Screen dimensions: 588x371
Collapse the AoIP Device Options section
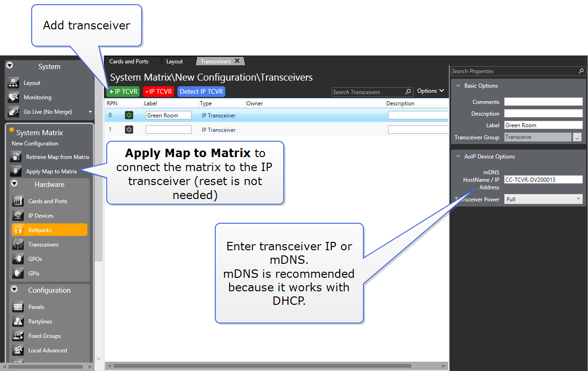[x=458, y=157]
